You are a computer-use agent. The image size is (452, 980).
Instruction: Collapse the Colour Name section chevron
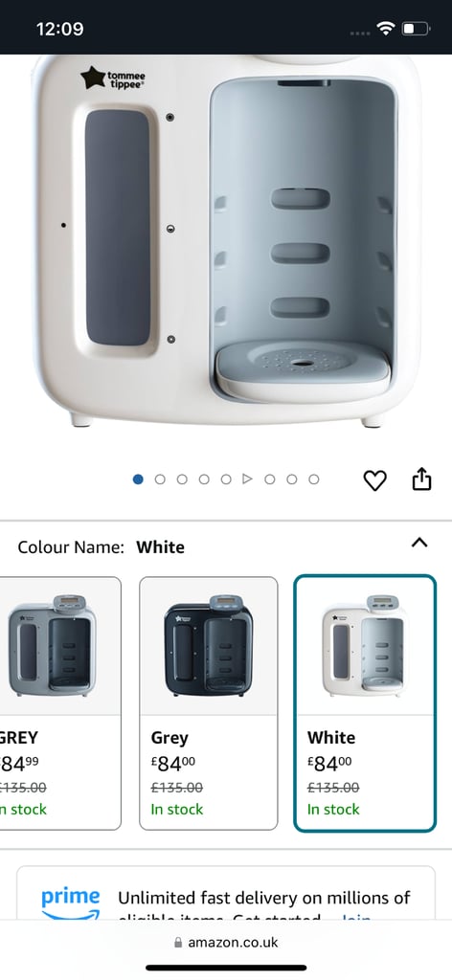(x=419, y=543)
